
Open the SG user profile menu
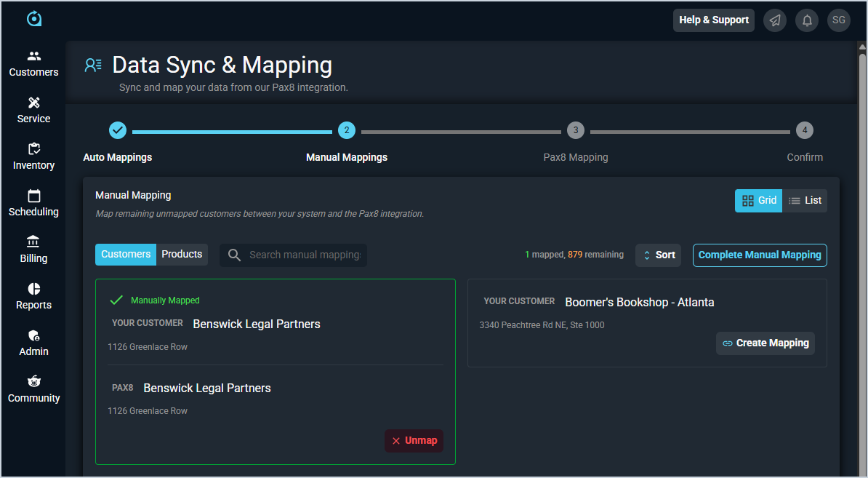point(839,20)
